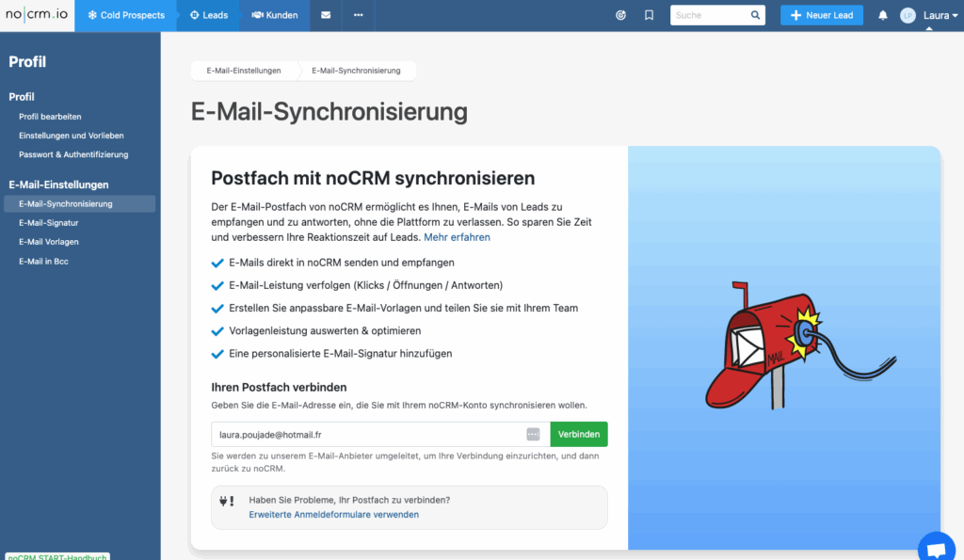Open the Kunden tab
The height and width of the screenshot is (560, 964).
click(x=275, y=15)
